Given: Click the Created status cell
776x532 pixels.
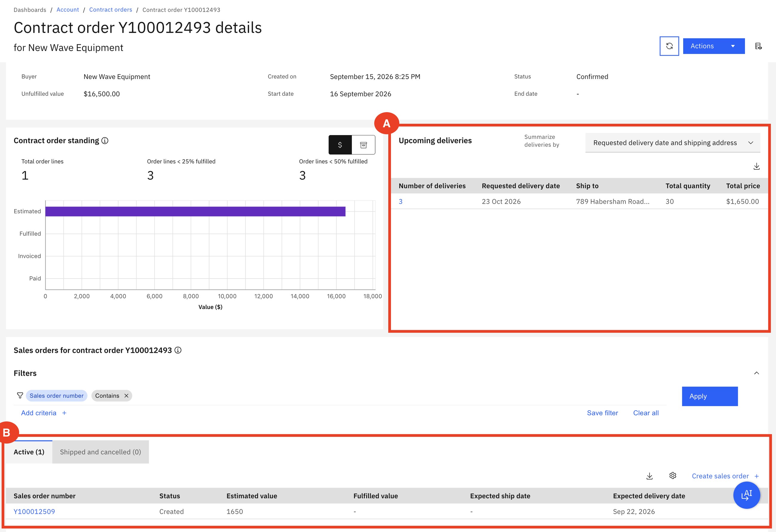Looking at the screenshot, I should pyautogui.click(x=171, y=512).
